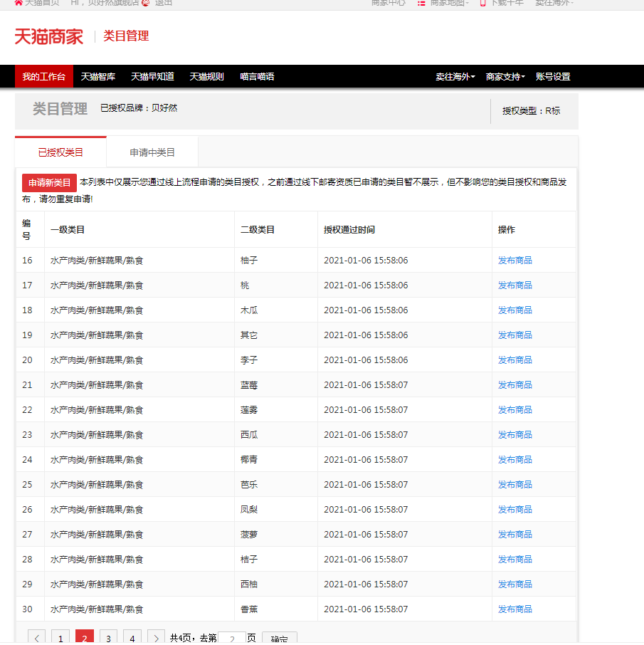644x645 pixels.
Task: Click 发布商品 for row 28 桔子
Action: pos(515,559)
